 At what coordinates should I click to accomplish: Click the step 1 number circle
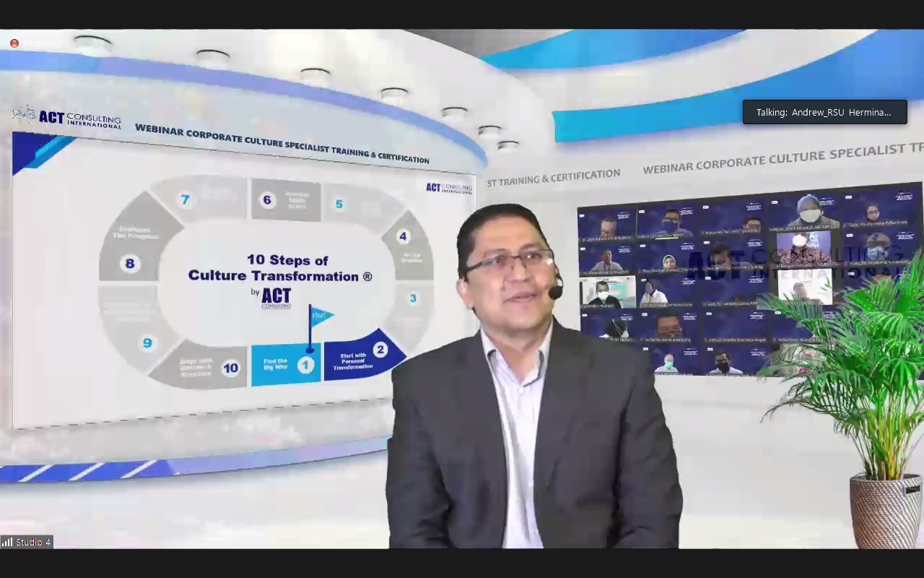(x=306, y=365)
